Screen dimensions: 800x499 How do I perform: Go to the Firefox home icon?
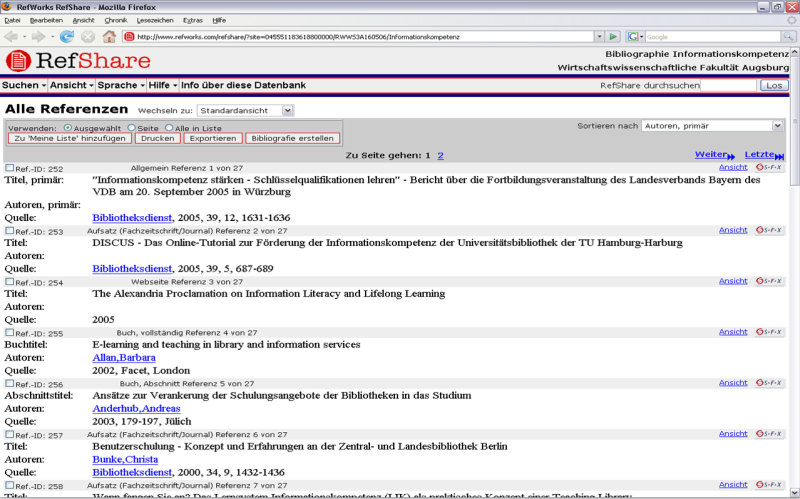click(109, 36)
